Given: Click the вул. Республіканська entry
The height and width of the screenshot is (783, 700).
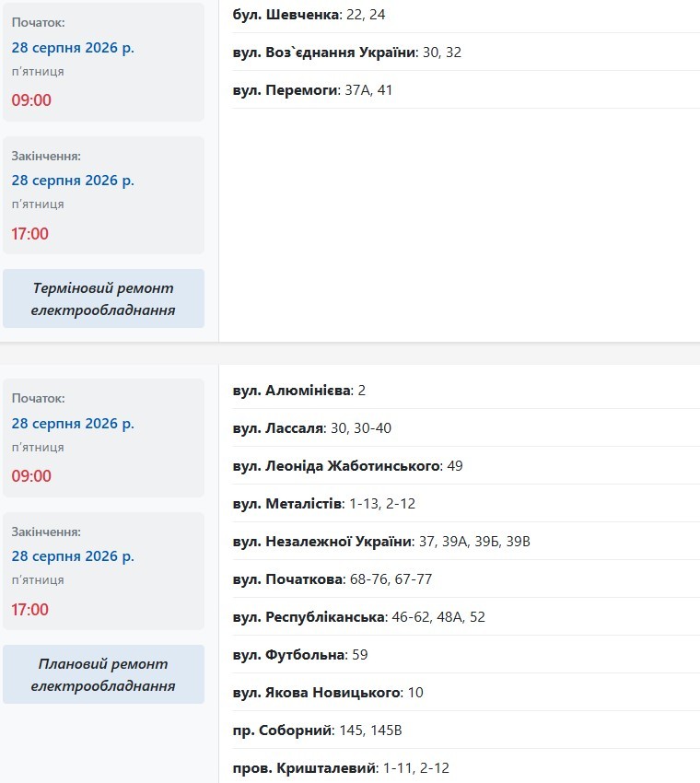Looking at the screenshot, I should point(466,617).
